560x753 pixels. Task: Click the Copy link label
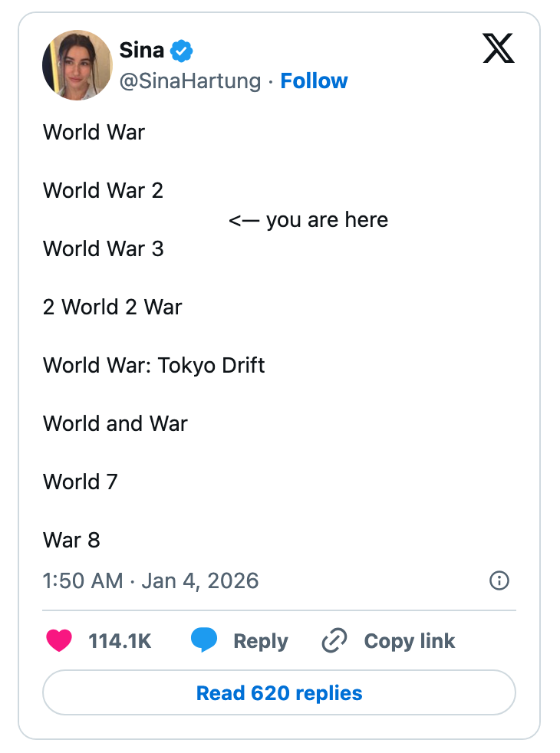click(409, 640)
